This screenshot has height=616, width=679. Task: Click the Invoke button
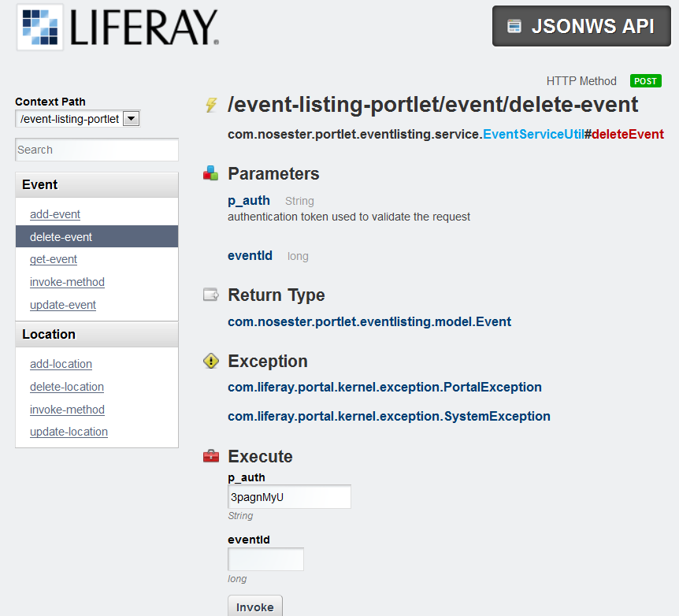tap(255, 607)
